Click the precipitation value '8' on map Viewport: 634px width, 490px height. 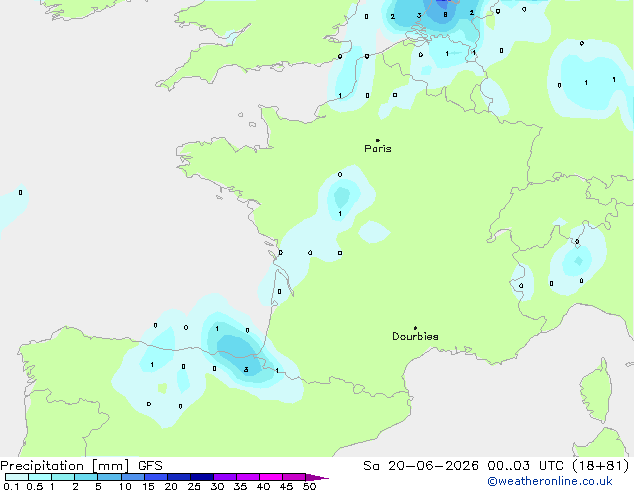click(445, 15)
